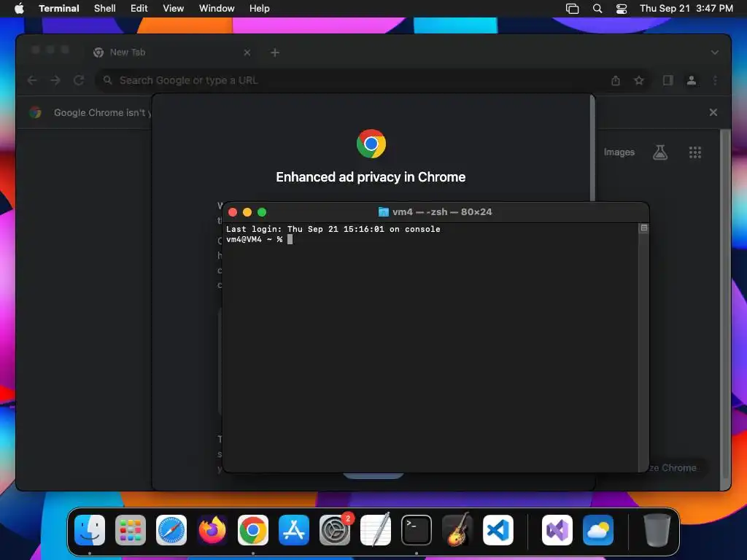
Task: Open Launchpad from the Dock
Action: pyautogui.click(x=131, y=530)
